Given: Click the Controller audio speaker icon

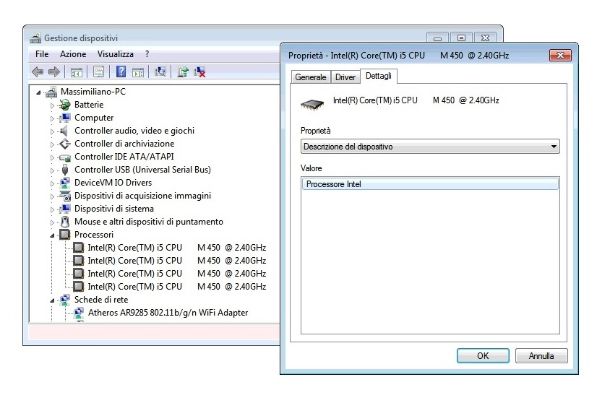Looking at the screenshot, I should coord(65,131).
